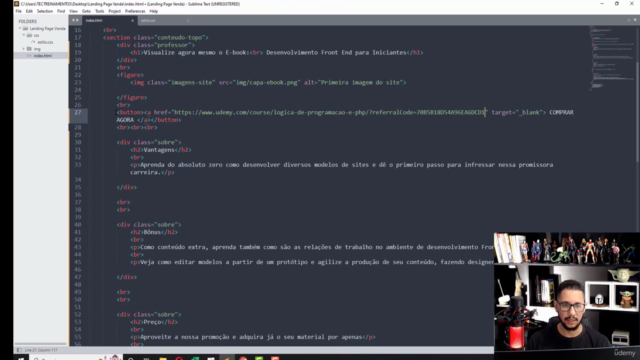Click line number 40 in gutter

[x=78, y=225]
